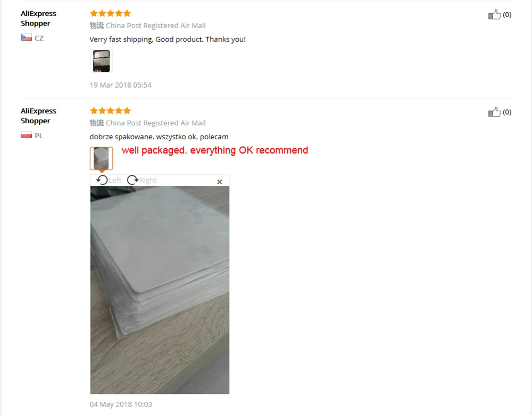Open the CZ review photo thumbnail
Viewport: 532px width, 415px height.
(x=102, y=61)
